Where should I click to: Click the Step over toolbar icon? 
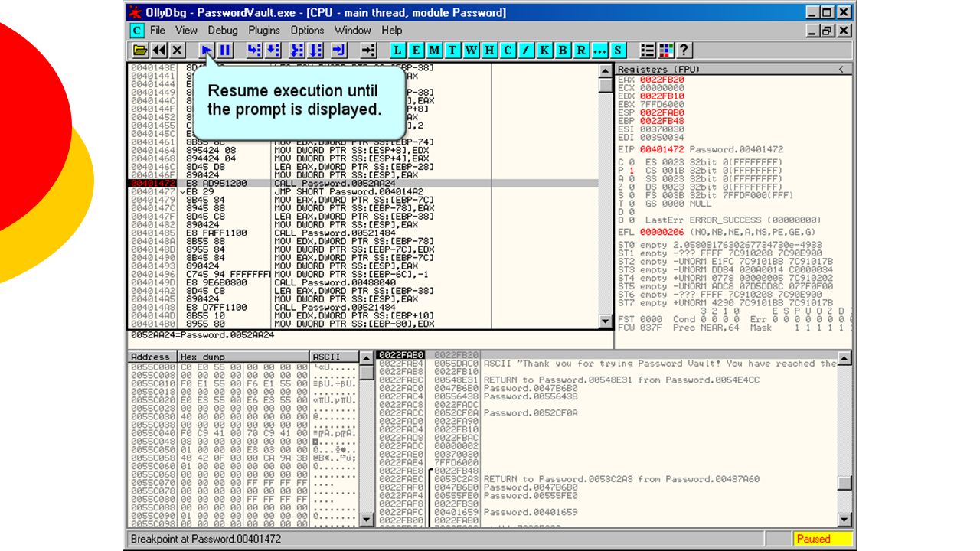pos(273,51)
